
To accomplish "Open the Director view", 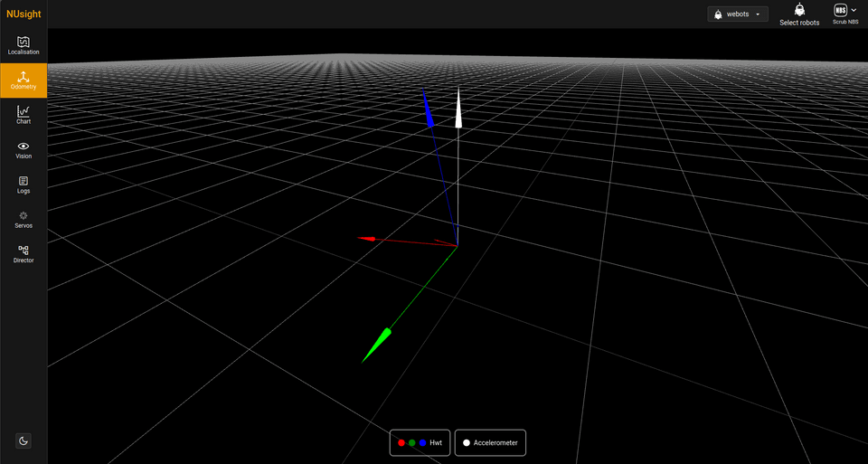I will click(x=24, y=254).
